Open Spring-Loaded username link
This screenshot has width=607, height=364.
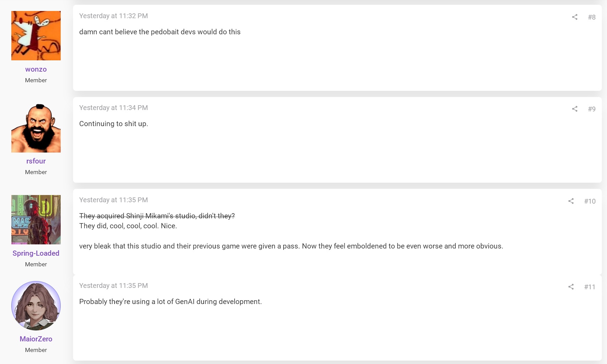pos(36,253)
